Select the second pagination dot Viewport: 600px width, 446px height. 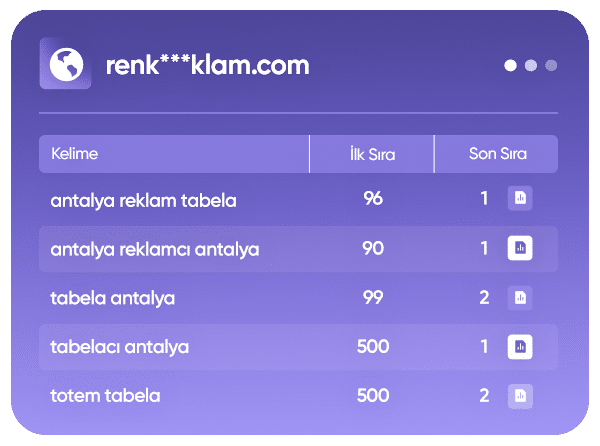tap(531, 66)
